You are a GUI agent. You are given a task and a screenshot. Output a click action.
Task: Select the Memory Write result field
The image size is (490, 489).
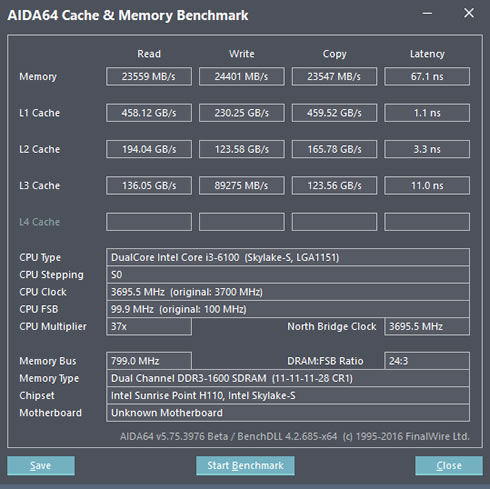pos(242,76)
